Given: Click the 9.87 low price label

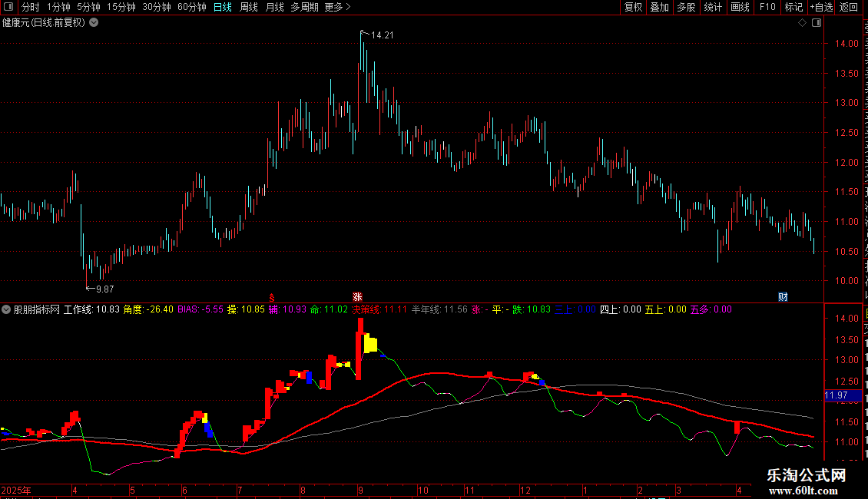Looking at the screenshot, I should tap(104, 289).
